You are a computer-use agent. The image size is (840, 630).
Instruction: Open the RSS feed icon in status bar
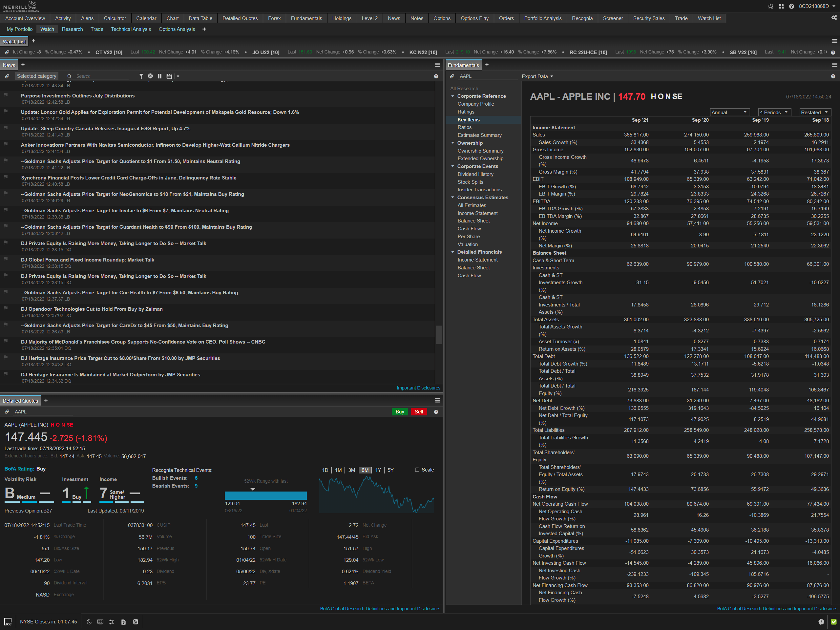pos(136,622)
